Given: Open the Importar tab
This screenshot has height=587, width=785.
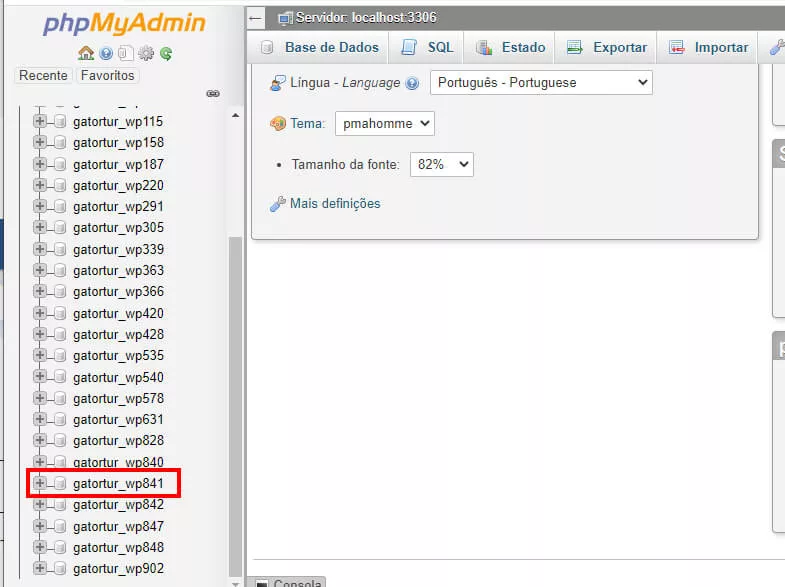Looking at the screenshot, I should (708, 48).
